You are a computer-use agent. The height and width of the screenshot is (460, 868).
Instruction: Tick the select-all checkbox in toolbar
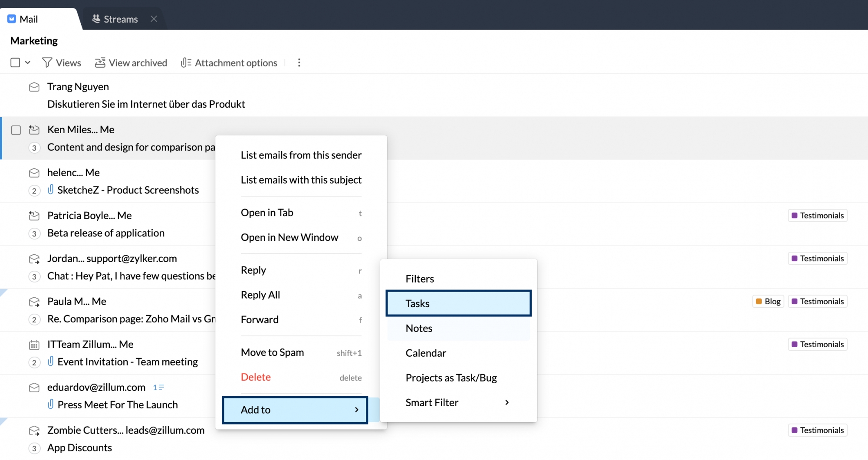coord(15,63)
